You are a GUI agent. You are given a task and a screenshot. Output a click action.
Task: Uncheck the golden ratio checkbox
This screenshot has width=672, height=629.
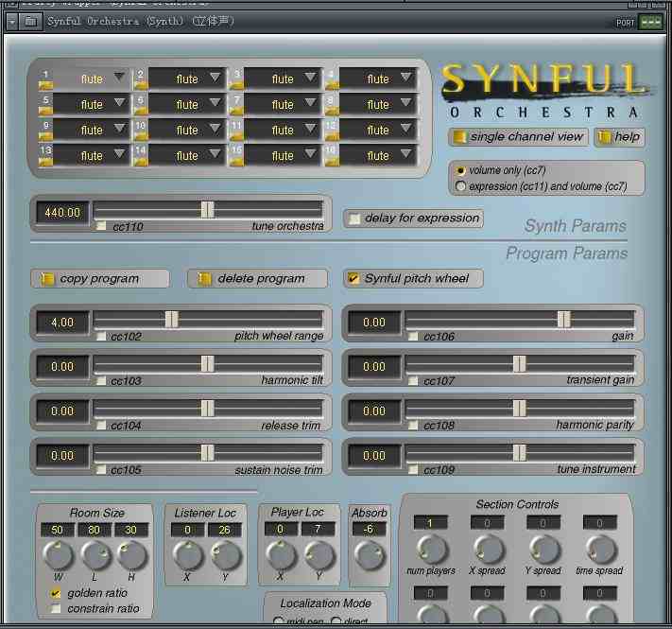point(56,593)
